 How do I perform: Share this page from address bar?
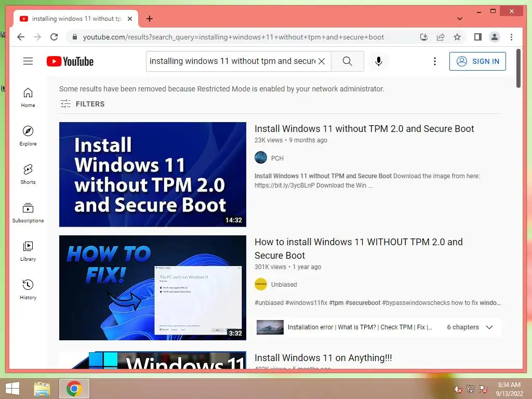click(441, 37)
